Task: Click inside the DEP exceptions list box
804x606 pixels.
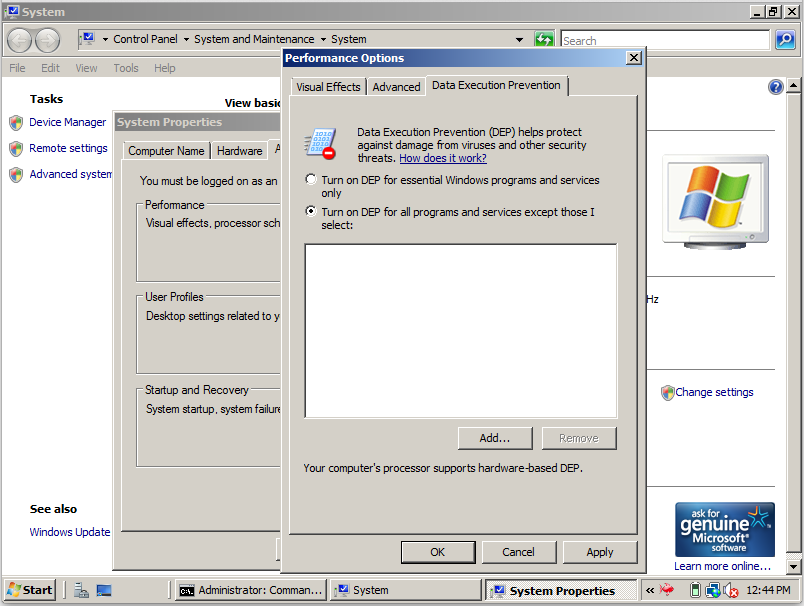Action: click(x=461, y=331)
